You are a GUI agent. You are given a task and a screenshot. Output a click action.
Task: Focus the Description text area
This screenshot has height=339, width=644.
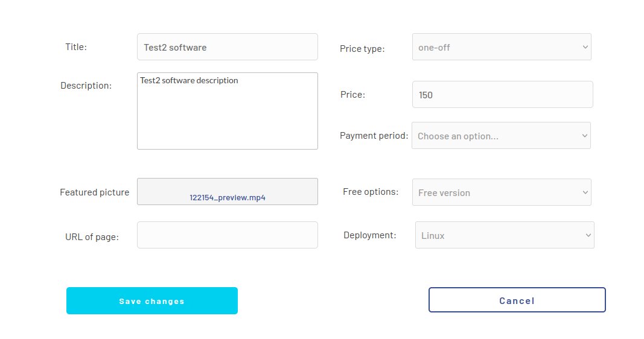(x=227, y=111)
